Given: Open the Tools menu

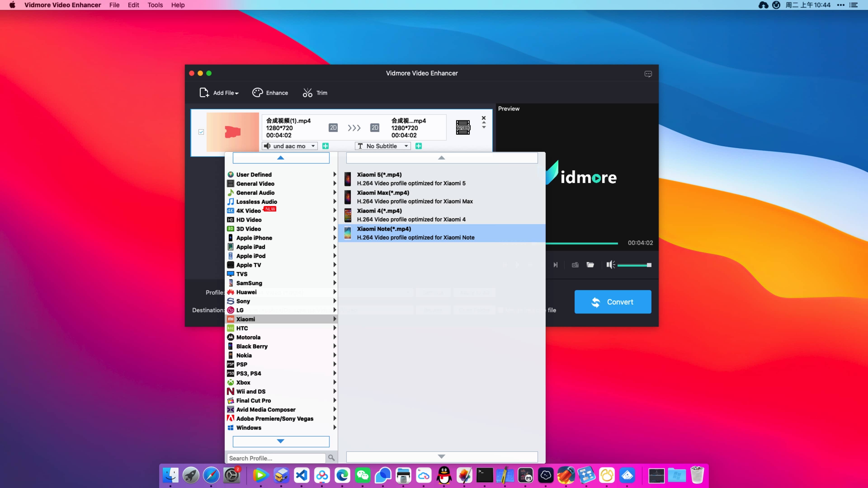Looking at the screenshot, I should 155,5.
